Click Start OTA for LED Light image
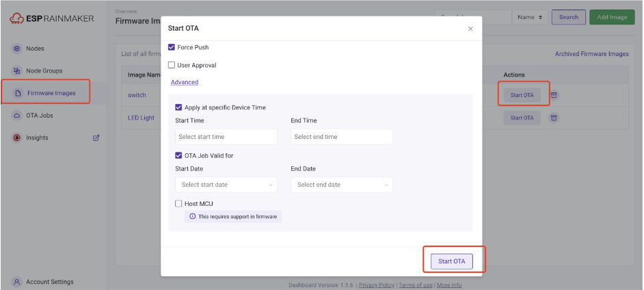The image size is (644, 290). pyautogui.click(x=522, y=118)
